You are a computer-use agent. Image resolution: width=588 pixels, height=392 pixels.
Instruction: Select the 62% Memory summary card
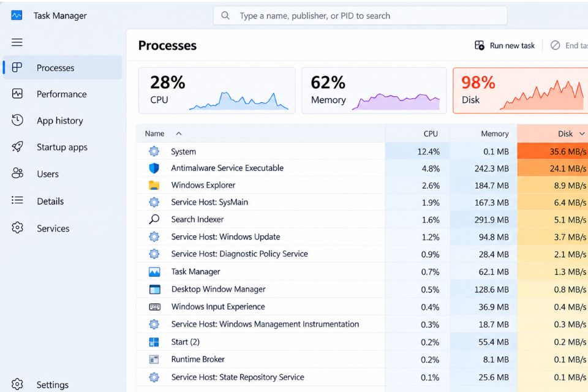[374, 91]
